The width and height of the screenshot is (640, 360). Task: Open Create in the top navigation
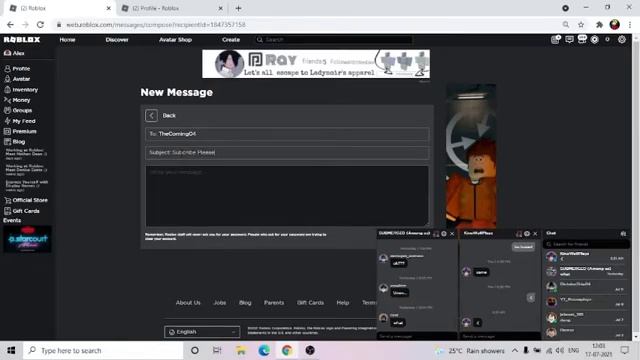(x=231, y=40)
